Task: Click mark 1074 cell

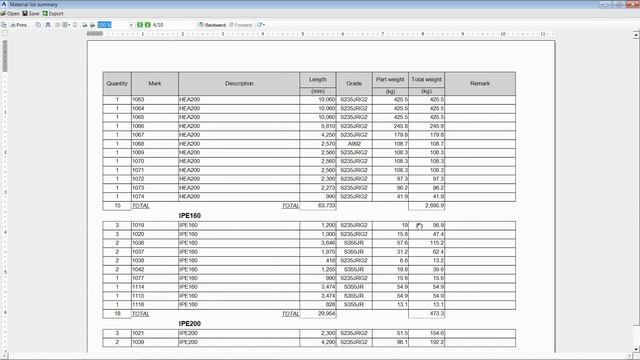Action: point(155,196)
